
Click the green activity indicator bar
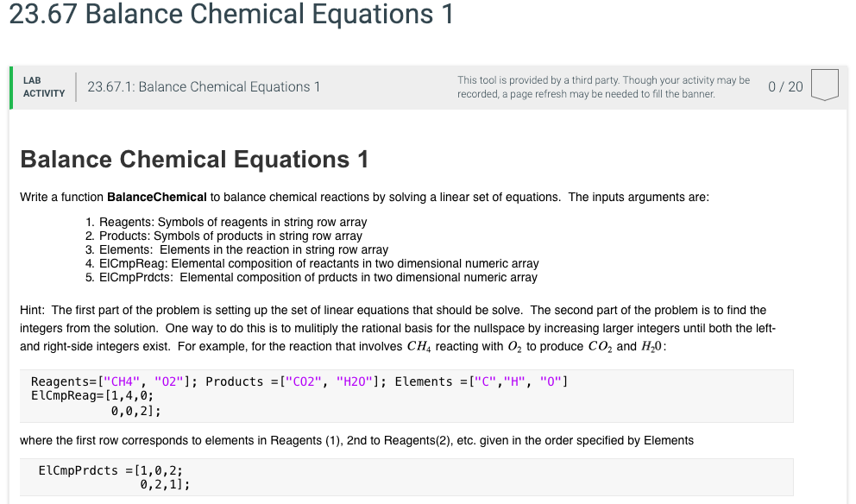[11, 86]
